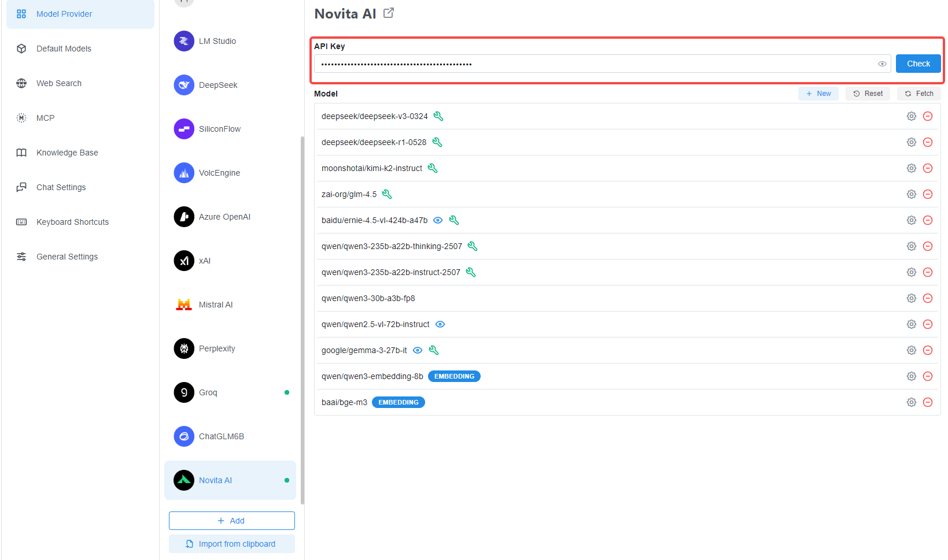
Task: Open Chat Settings section
Action: (x=80, y=187)
